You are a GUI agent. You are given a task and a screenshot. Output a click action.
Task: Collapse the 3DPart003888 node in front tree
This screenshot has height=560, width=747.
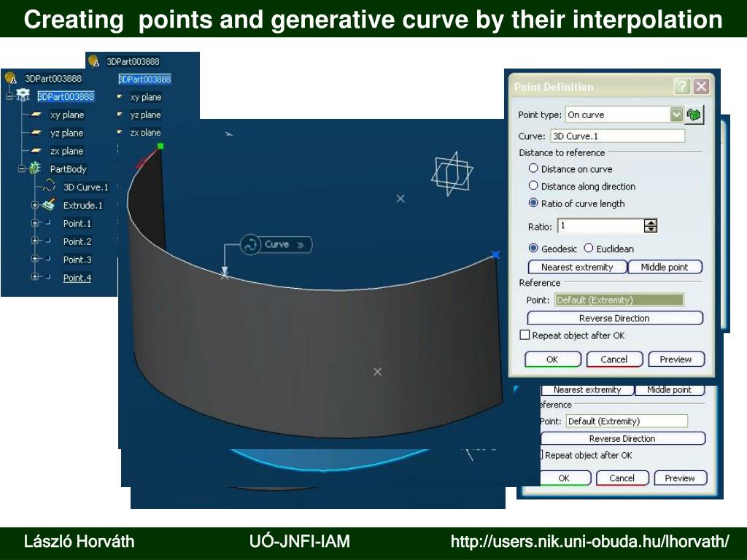coord(9,96)
